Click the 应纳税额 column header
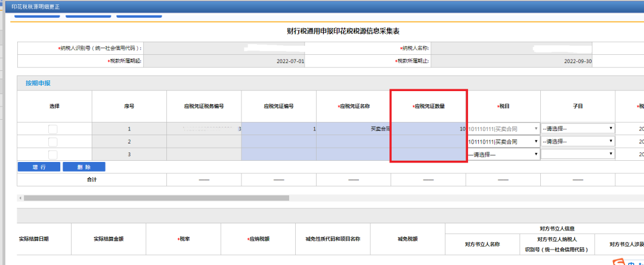 pyautogui.click(x=258, y=239)
